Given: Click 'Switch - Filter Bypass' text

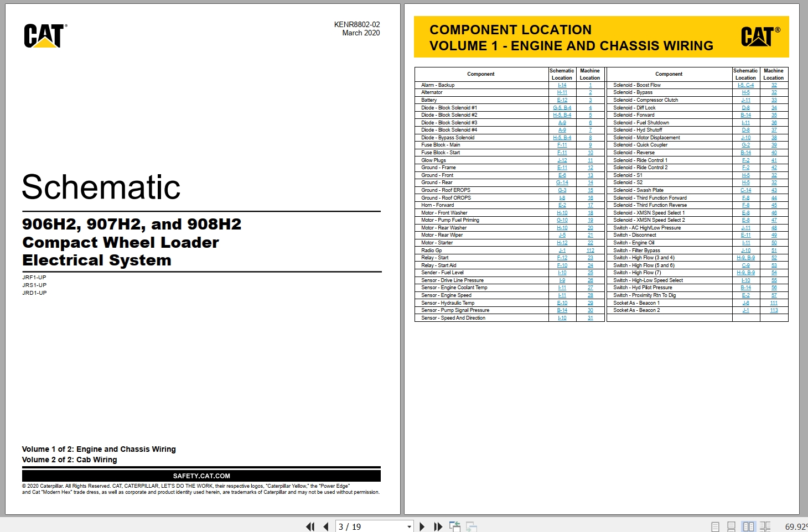Looking at the screenshot, I should [x=636, y=251].
